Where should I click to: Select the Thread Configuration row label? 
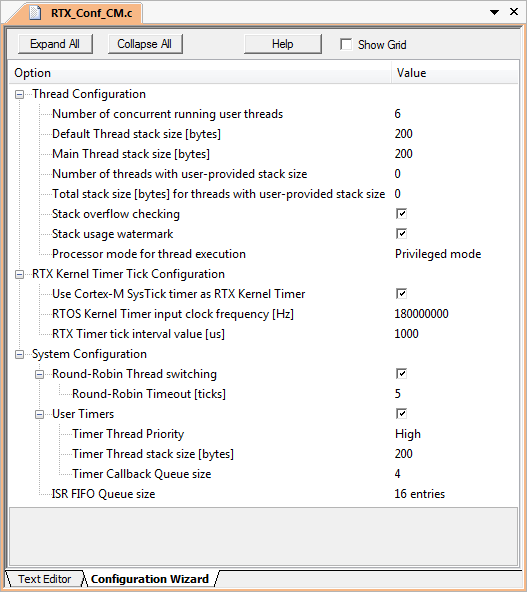tap(89, 94)
